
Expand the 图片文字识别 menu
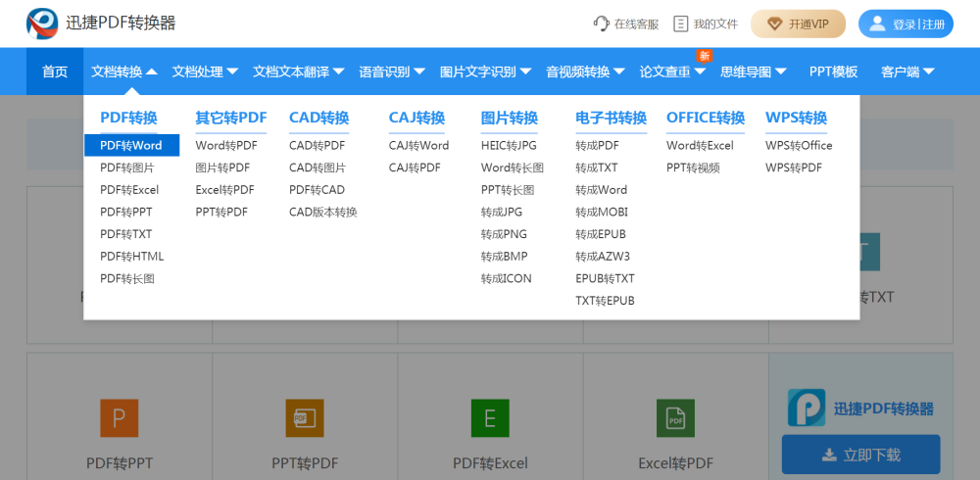[486, 72]
